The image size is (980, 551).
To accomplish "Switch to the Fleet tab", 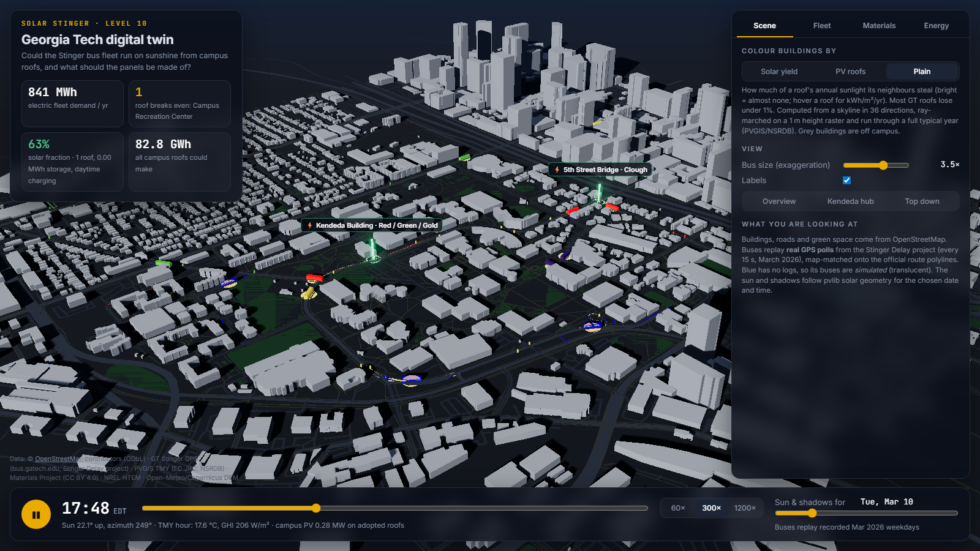I will point(822,26).
